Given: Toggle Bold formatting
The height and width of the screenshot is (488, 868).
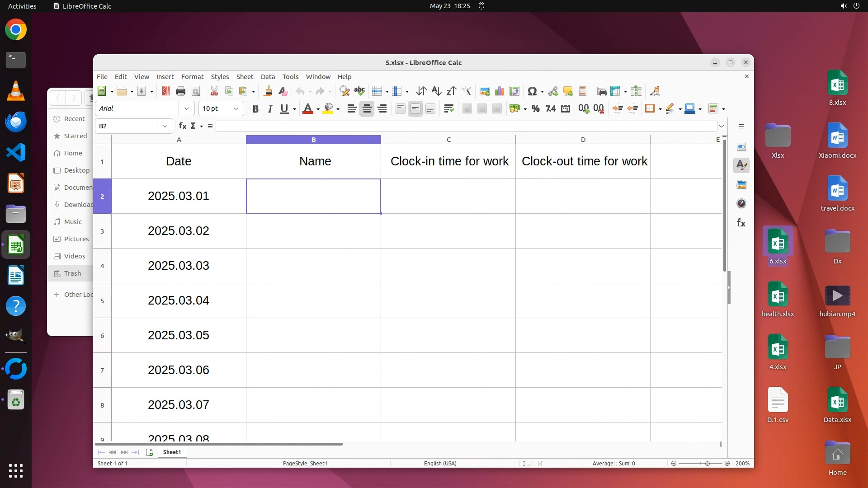Looking at the screenshot, I should pos(255,108).
